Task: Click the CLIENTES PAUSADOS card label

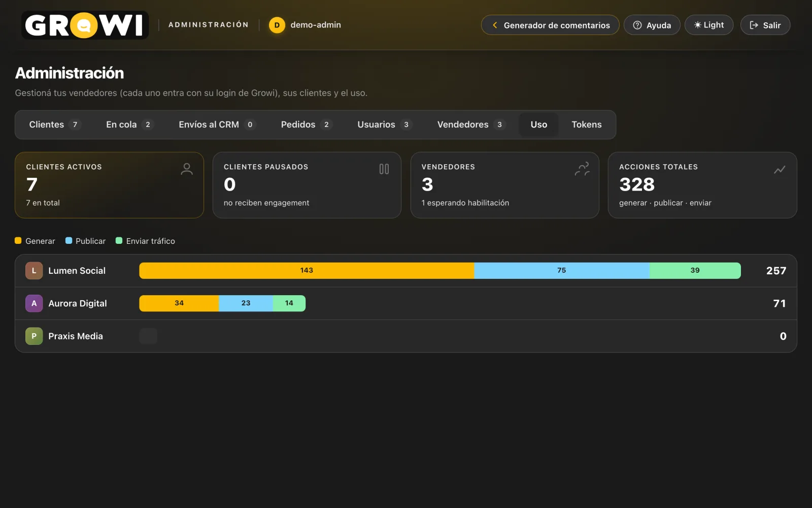Action: point(266,167)
